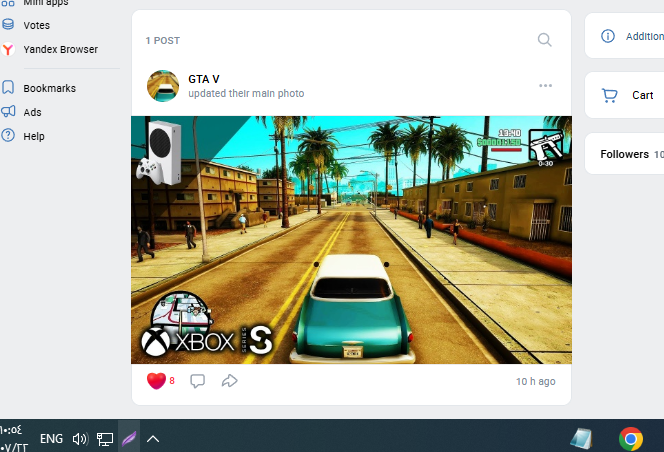Click the Ads megaphone icon
664x452 pixels.
(x=8, y=111)
